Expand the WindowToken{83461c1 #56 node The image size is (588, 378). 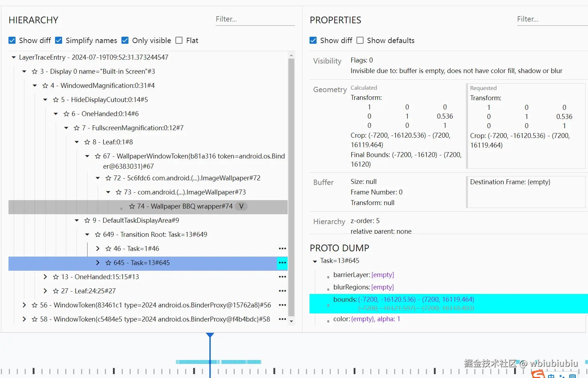tap(24, 305)
